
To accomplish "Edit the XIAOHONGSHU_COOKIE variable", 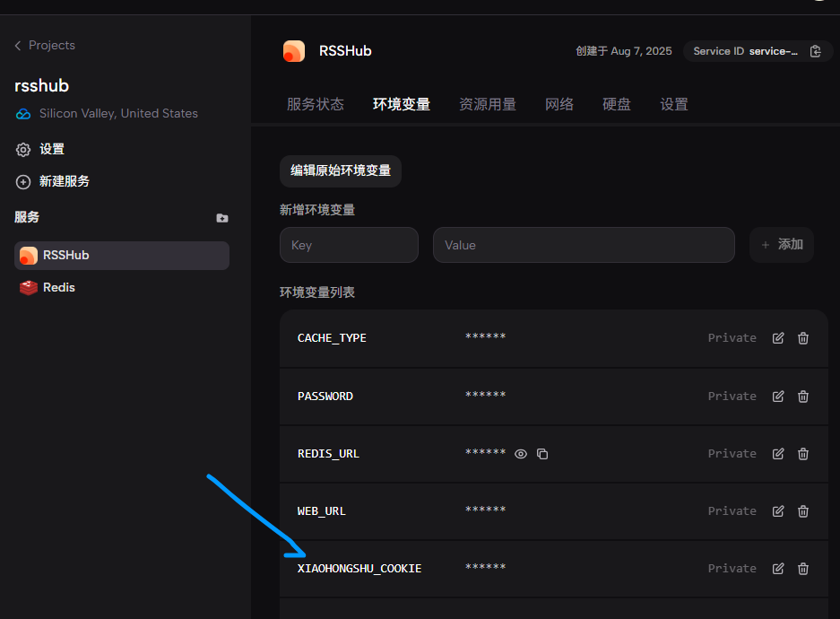I will coord(778,569).
